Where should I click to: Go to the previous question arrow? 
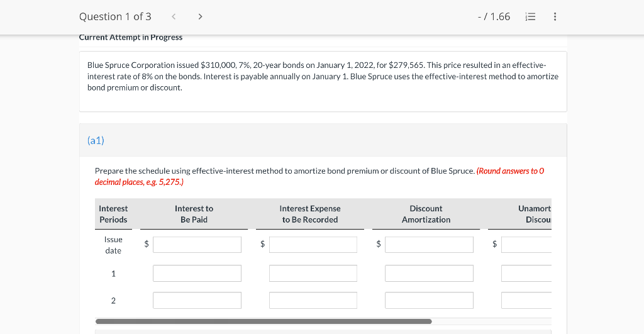(174, 16)
